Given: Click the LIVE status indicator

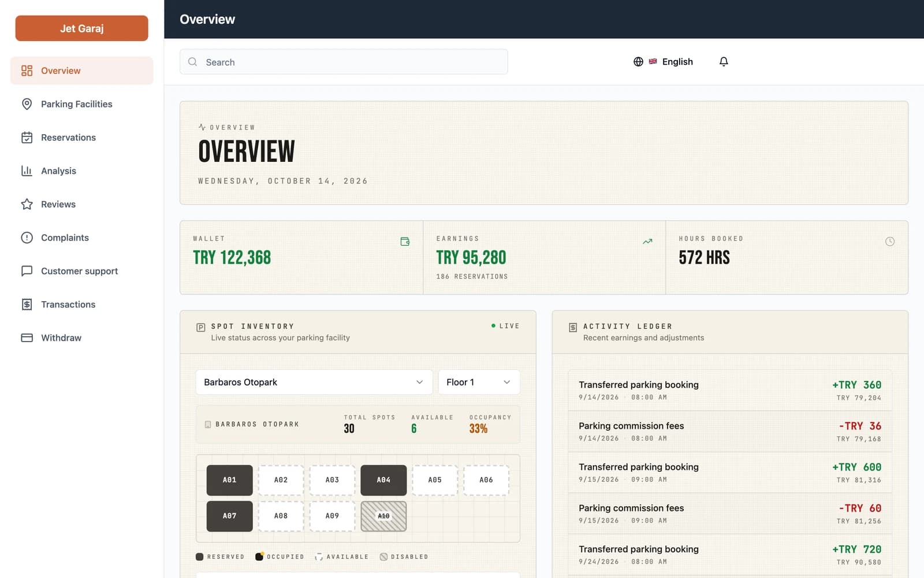Looking at the screenshot, I should coord(505,326).
